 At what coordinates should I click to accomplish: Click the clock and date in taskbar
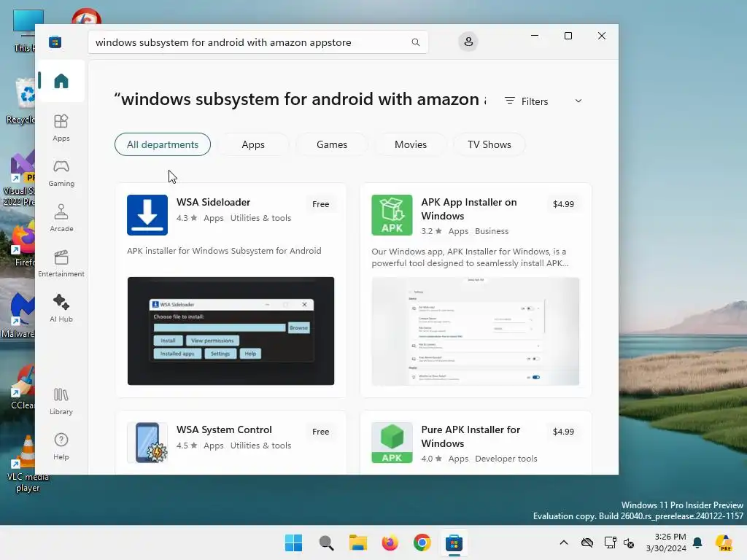point(665,542)
